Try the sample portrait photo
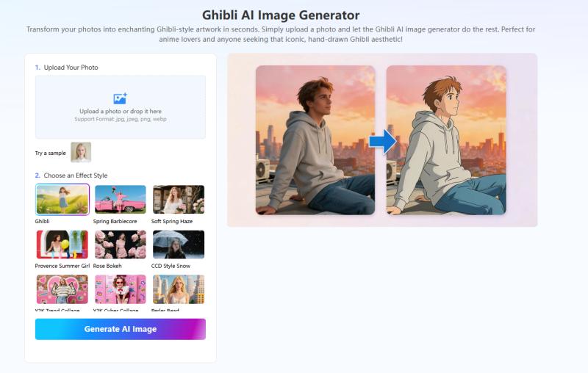This screenshot has height=373, width=588. click(81, 152)
